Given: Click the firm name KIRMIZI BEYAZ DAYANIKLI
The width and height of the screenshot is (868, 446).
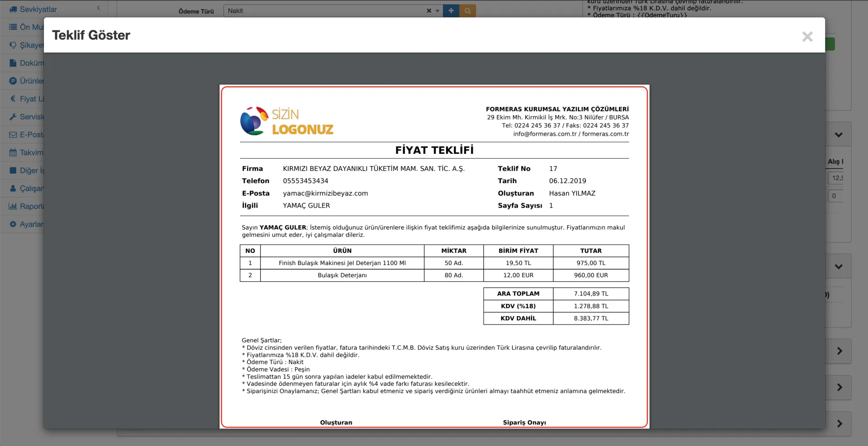Looking at the screenshot, I should click(x=374, y=169).
